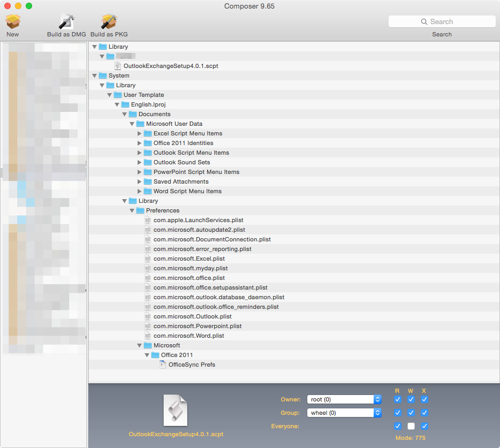Toggle Everyone execute permission checkbox
This screenshot has width=500, height=448.
click(x=425, y=426)
